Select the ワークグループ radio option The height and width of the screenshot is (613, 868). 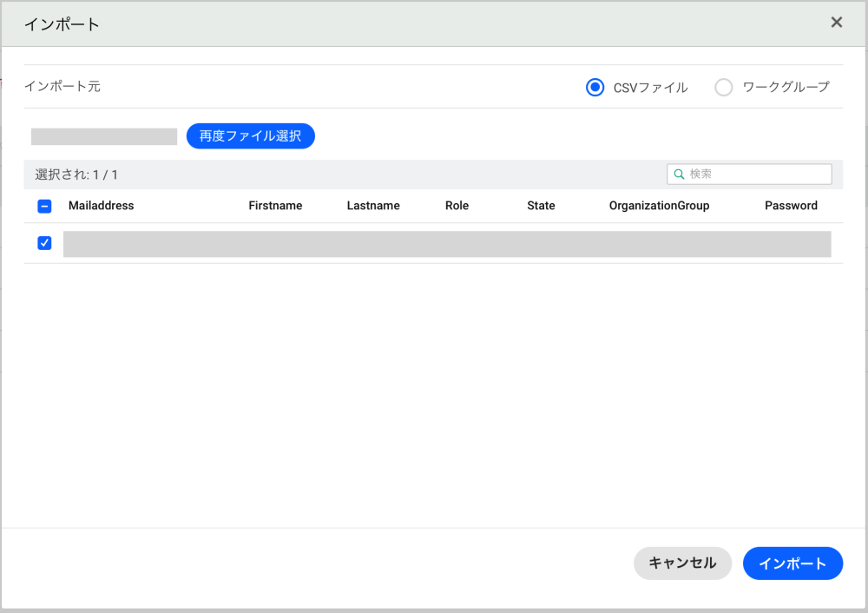[x=724, y=87]
